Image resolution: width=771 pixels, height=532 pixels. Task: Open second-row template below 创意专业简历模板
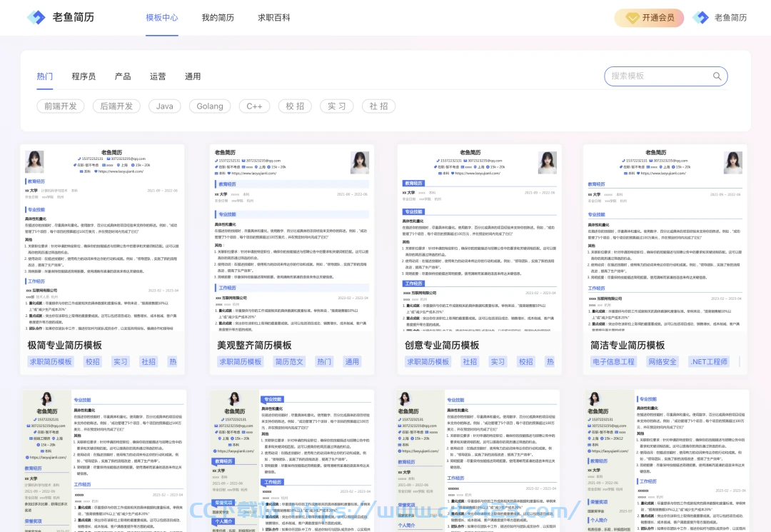(478, 461)
